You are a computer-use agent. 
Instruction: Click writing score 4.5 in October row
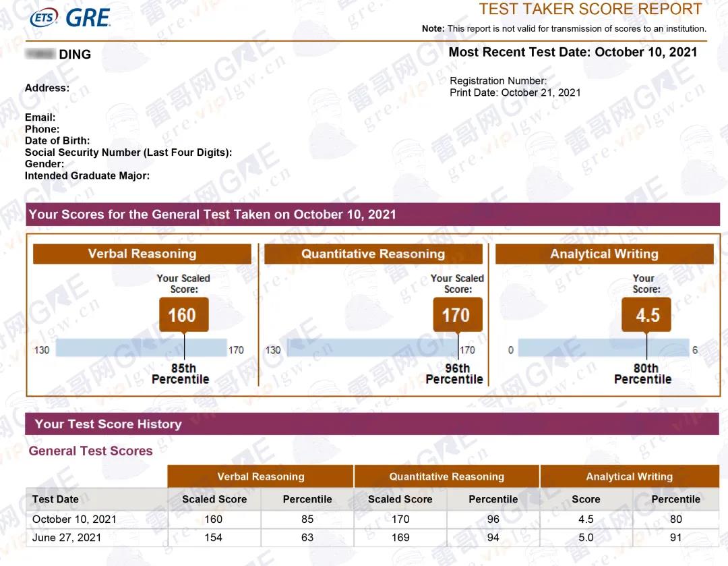(586, 519)
